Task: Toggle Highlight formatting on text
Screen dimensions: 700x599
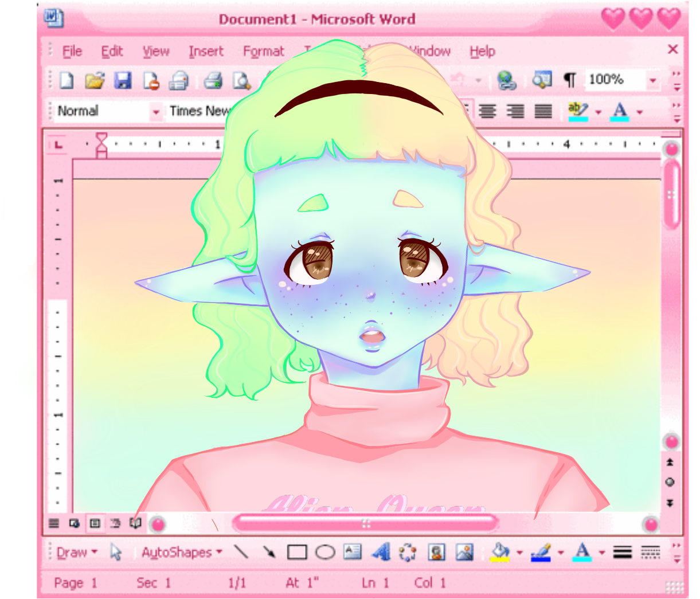Action: pos(577,111)
